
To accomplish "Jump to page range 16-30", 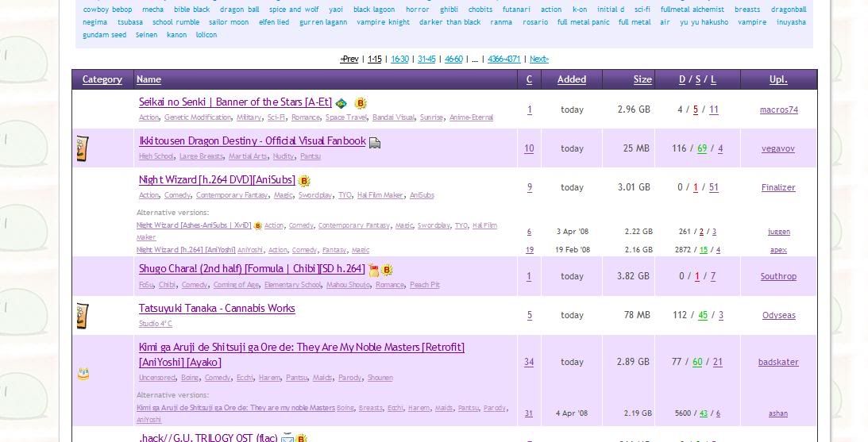I will (399, 60).
